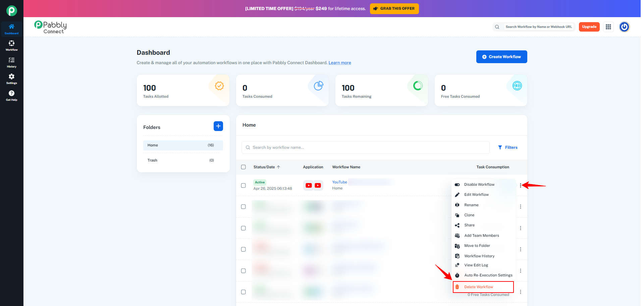Focus the Search by workflow name field
The width and height of the screenshot is (644, 306).
click(365, 147)
